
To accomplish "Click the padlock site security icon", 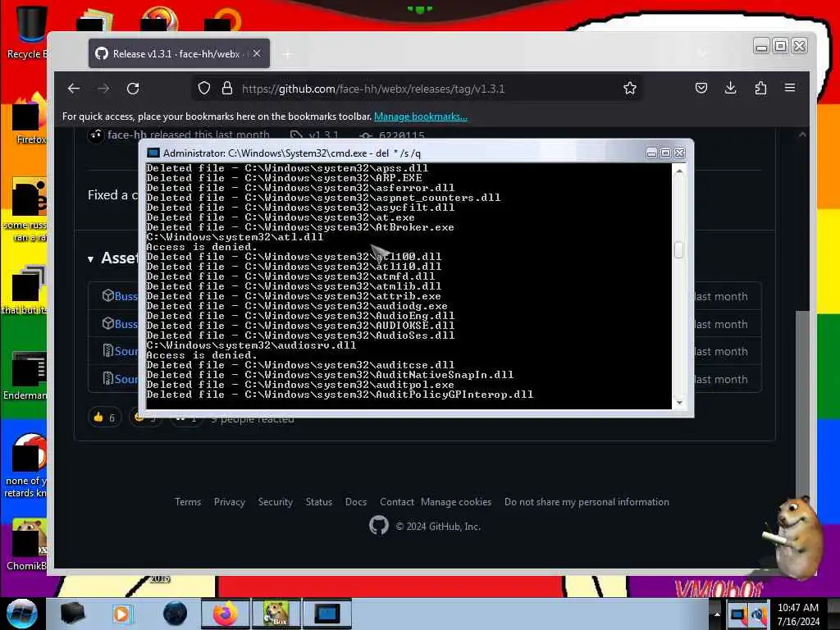I will pyautogui.click(x=227, y=89).
